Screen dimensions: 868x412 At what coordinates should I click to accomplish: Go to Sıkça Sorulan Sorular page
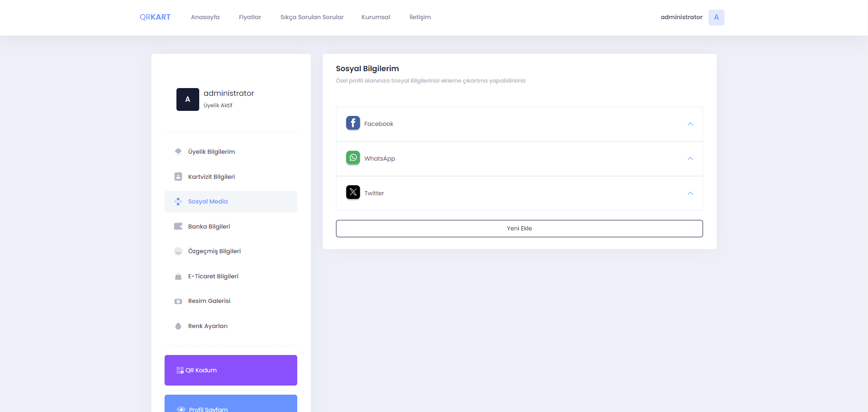(312, 17)
